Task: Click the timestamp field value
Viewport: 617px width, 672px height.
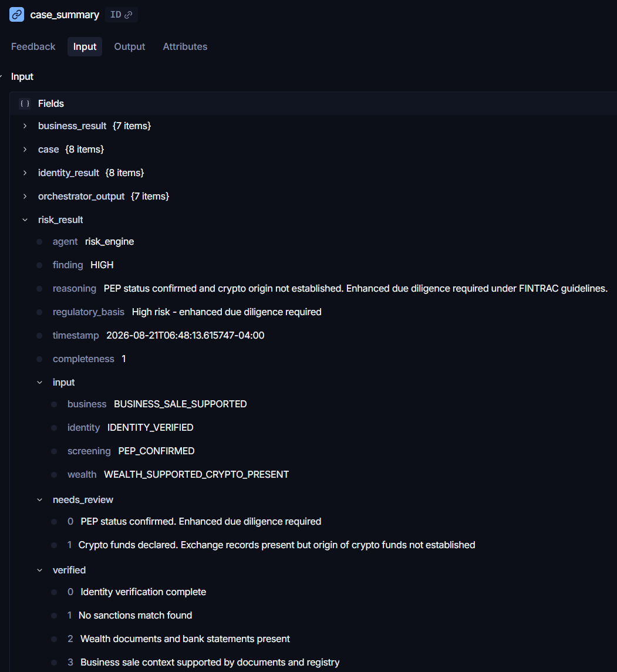Action: click(x=186, y=335)
